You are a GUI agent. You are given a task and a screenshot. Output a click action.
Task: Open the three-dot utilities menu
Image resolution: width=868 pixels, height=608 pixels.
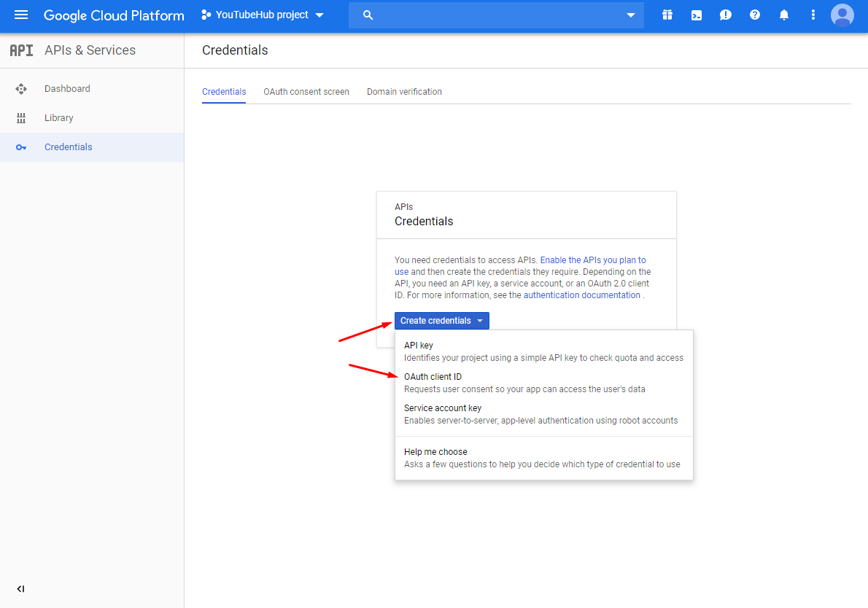[813, 15]
